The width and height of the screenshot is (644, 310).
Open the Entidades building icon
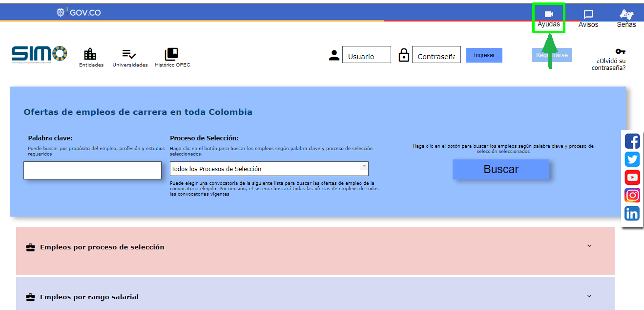[91, 54]
